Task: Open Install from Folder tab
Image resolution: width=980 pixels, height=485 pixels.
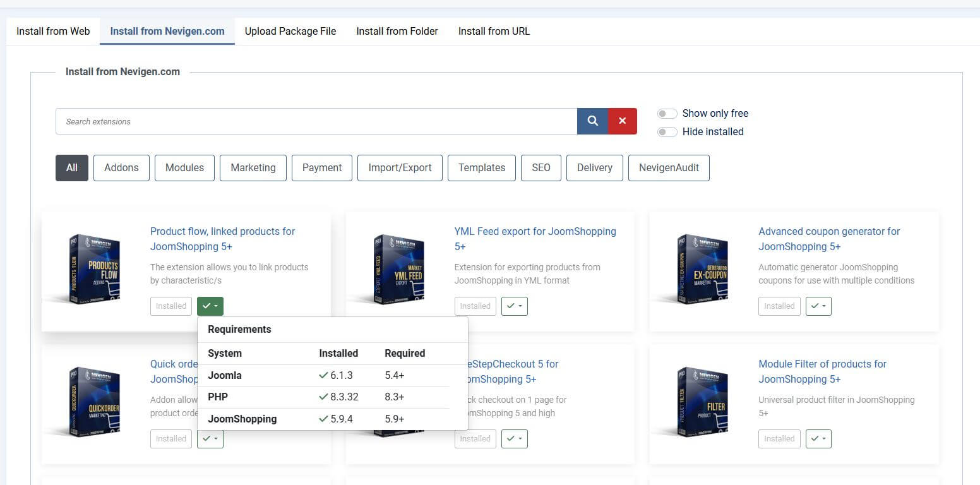Action: [397, 31]
